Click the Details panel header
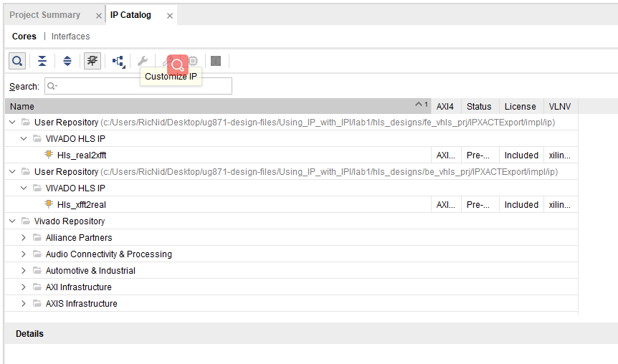The image size is (618, 364). pyautogui.click(x=311, y=334)
